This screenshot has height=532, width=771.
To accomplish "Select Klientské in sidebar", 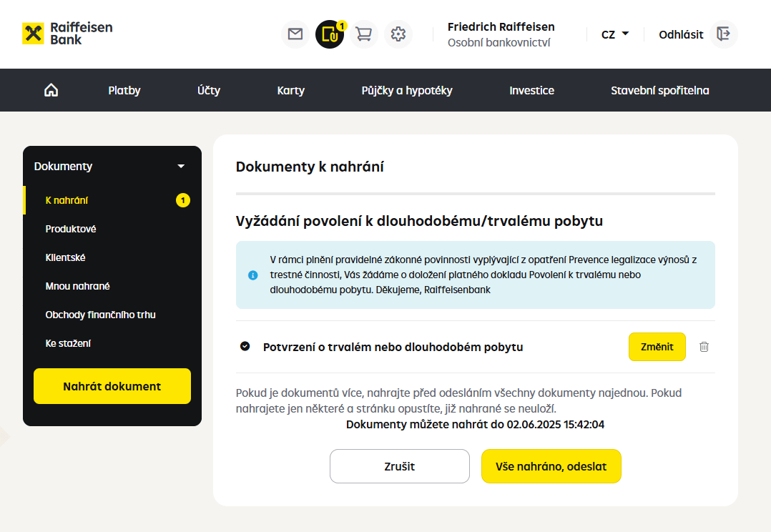I will [112, 257].
